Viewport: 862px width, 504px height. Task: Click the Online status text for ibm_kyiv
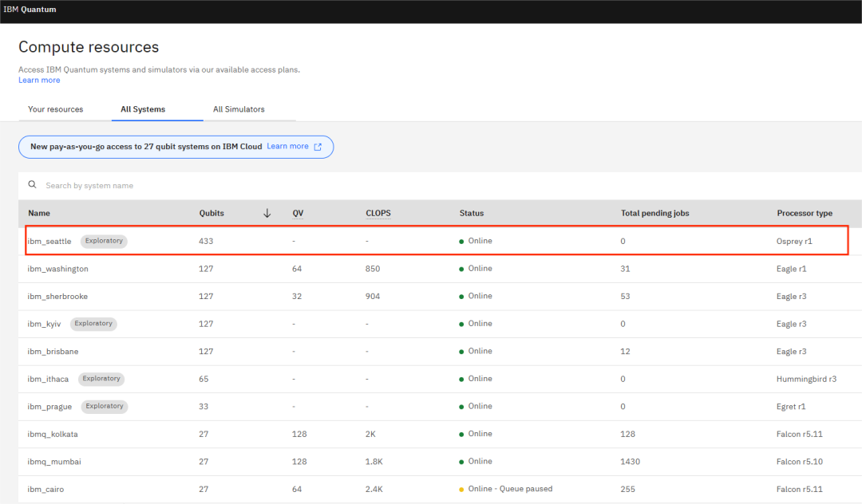(480, 323)
